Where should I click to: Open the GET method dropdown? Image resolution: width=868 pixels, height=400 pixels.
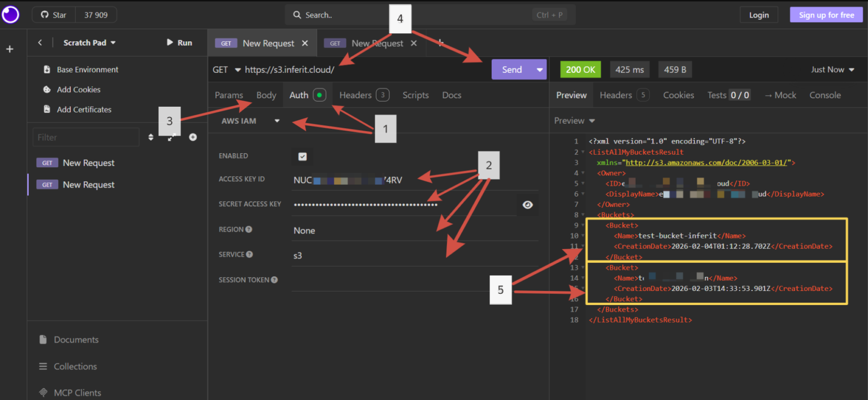click(227, 69)
